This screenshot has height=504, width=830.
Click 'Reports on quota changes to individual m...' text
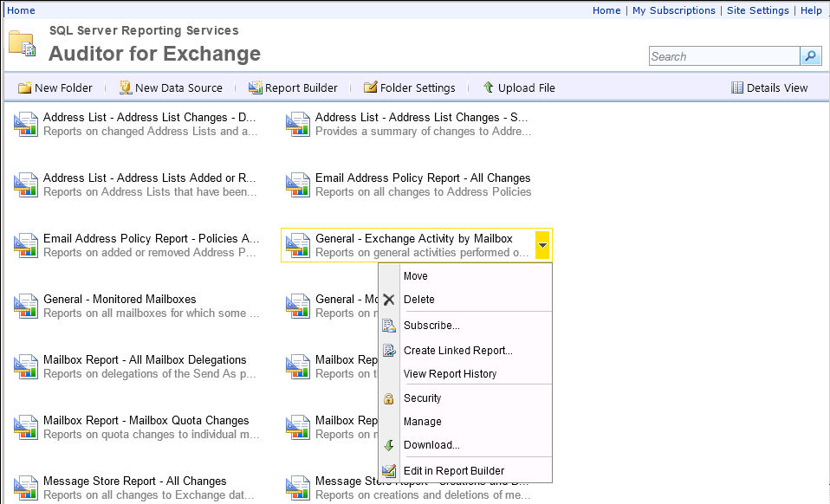click(152, 434)
